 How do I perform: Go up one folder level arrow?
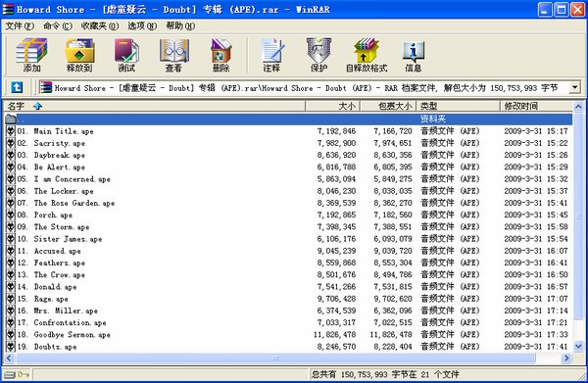click(17, 88)
